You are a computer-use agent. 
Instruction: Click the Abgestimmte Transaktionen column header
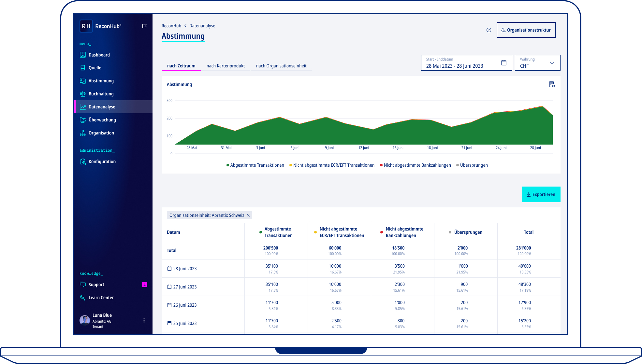(x=276, y=232)
